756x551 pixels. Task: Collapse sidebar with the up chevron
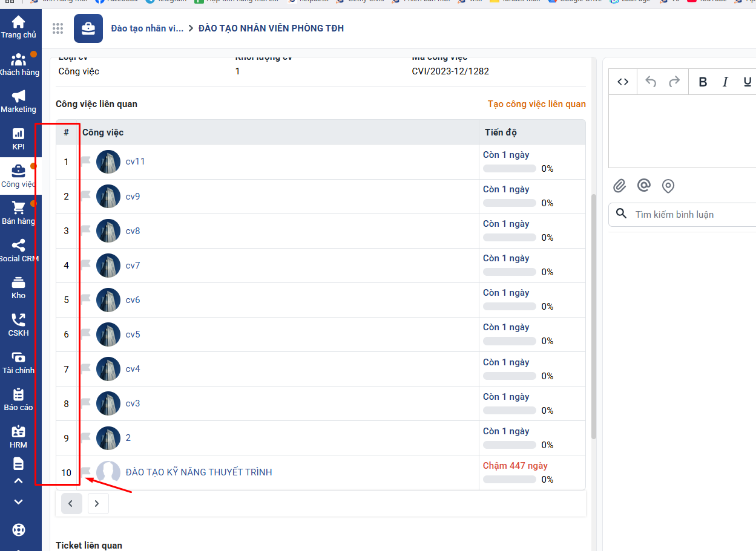tap(18, 481)
